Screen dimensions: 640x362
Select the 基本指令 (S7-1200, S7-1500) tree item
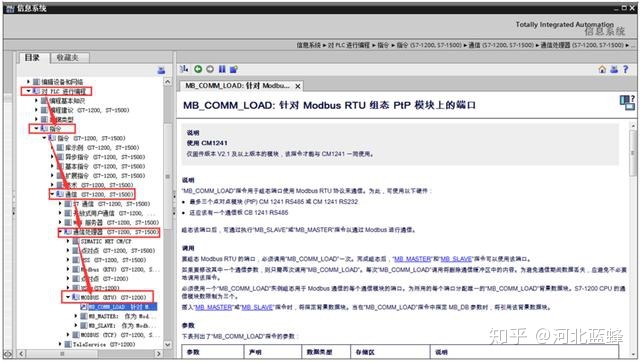(105, 166)
